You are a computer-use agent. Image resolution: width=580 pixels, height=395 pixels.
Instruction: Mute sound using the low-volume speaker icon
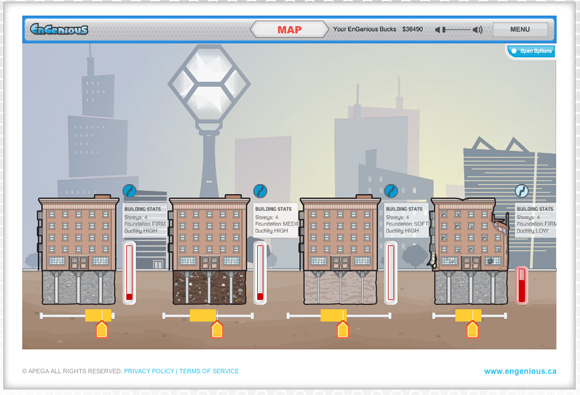438,30
